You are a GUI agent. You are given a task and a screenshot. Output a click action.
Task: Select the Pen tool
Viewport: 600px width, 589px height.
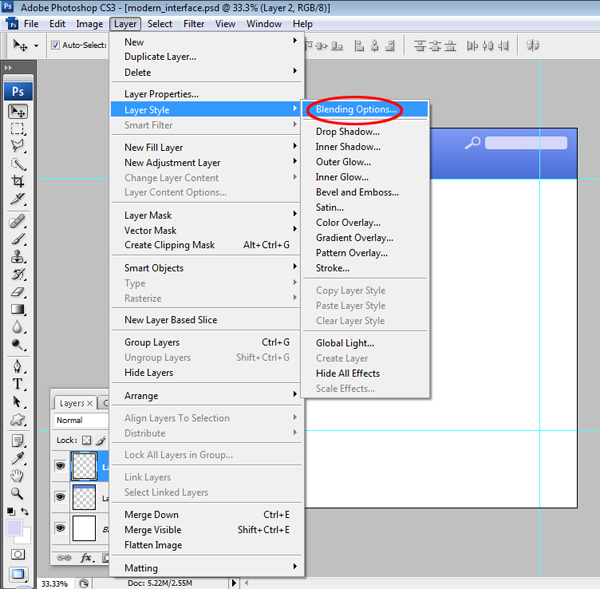click(x=18, y=367)
